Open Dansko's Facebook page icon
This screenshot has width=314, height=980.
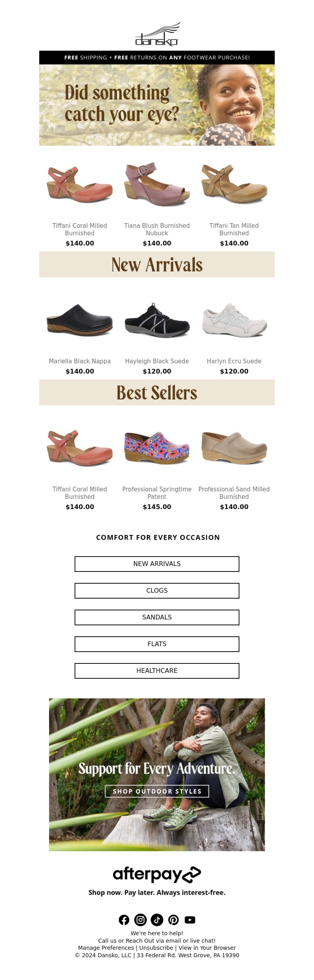(124, 920)
